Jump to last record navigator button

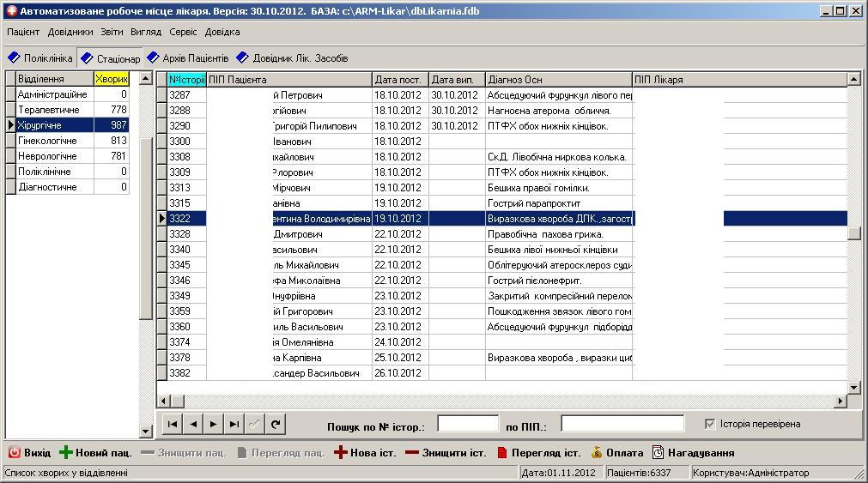pos(234,425)
